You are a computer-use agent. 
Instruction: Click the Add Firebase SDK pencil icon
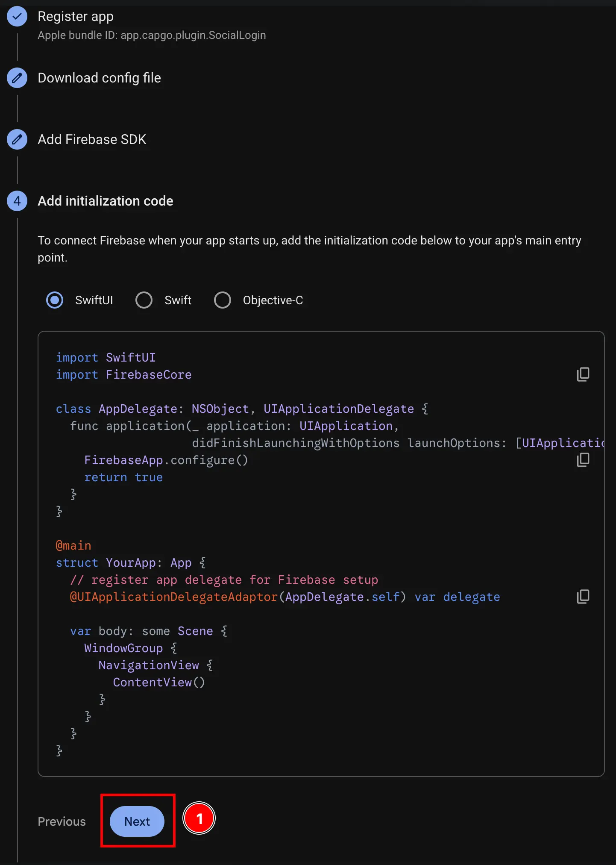[x=17, y=139]
